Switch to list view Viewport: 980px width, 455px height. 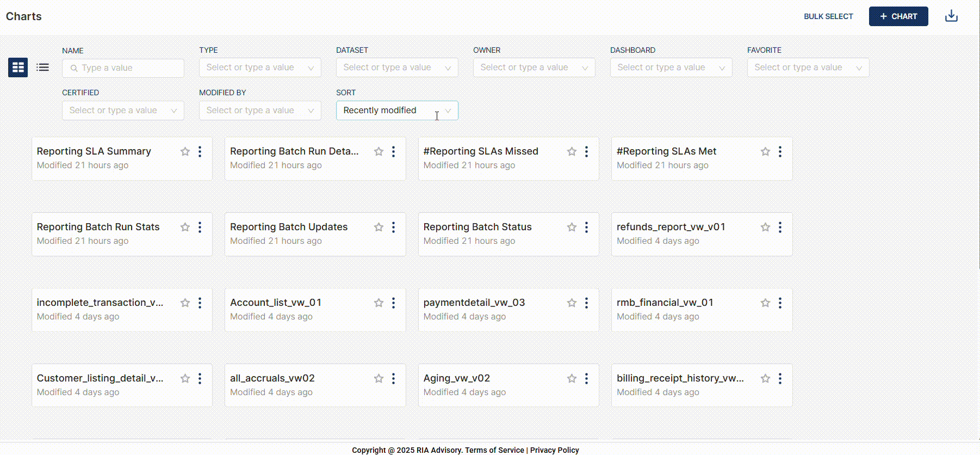pyautogui.click(x=42, y=67)
